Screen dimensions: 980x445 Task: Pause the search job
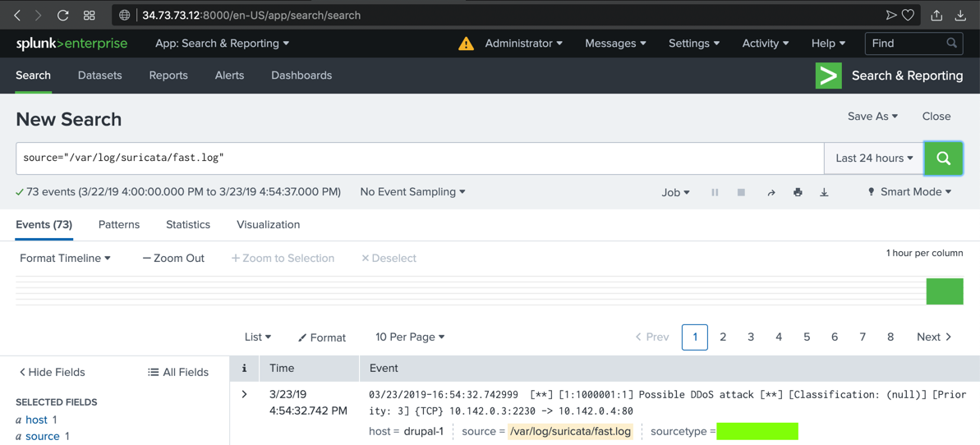pyautogui.click(x=715, y=192)
